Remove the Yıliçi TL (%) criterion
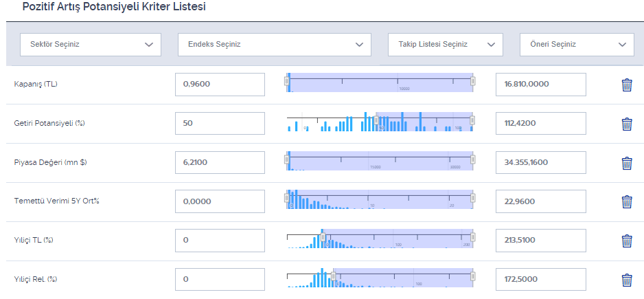 (626, 241)
